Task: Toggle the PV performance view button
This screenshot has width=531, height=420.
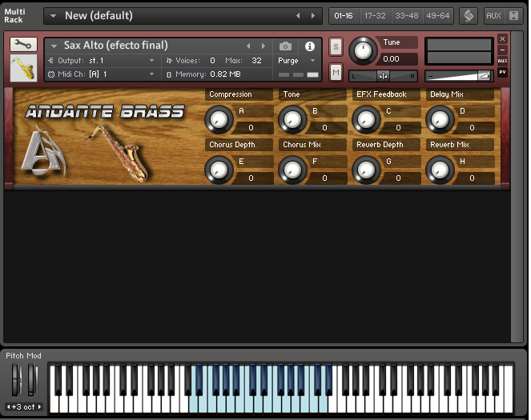Action: point(502,72)
